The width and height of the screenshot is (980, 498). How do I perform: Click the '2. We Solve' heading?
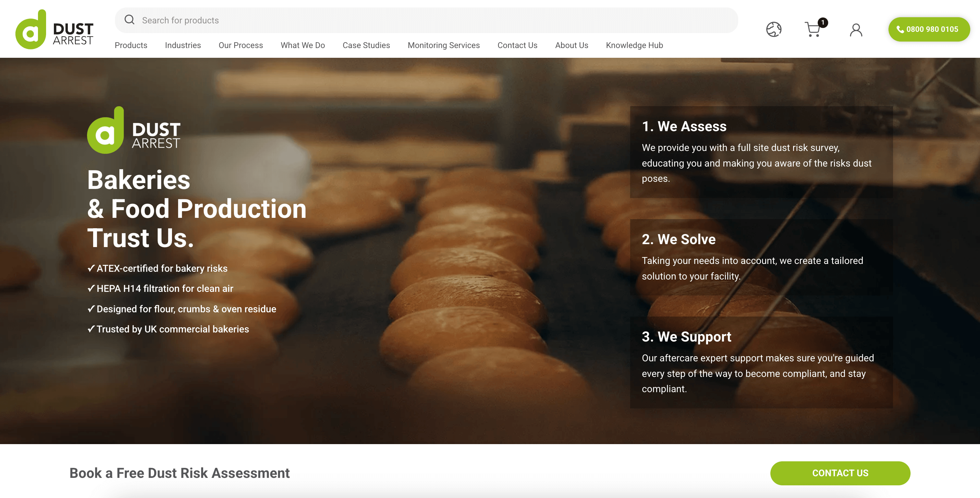tap(679, 240)
